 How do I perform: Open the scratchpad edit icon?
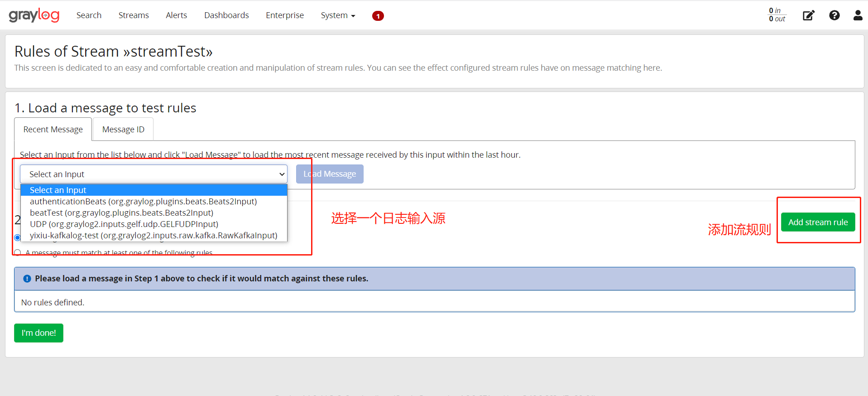808,15
